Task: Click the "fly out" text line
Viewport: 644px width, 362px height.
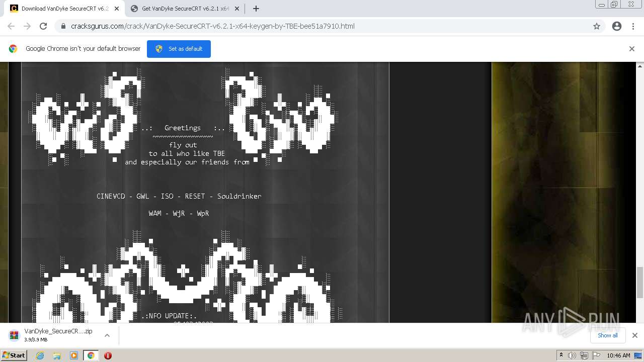Action: [x=183, y=145]
